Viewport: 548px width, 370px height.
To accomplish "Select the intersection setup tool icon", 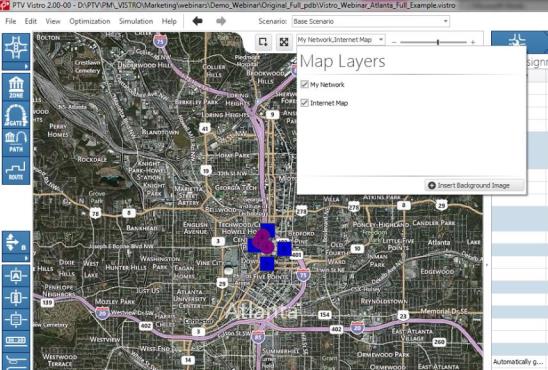I will (16, 48).
